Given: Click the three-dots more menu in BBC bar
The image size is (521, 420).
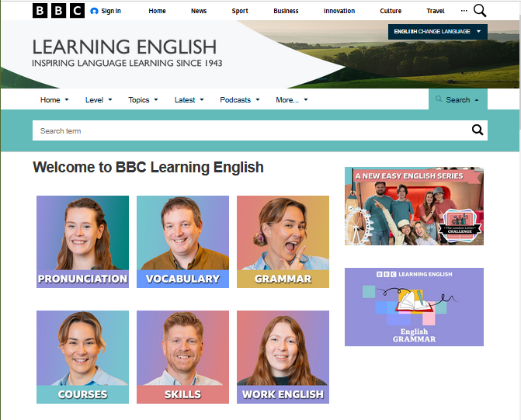Looking at the screenshot, I should pos(464,11).
